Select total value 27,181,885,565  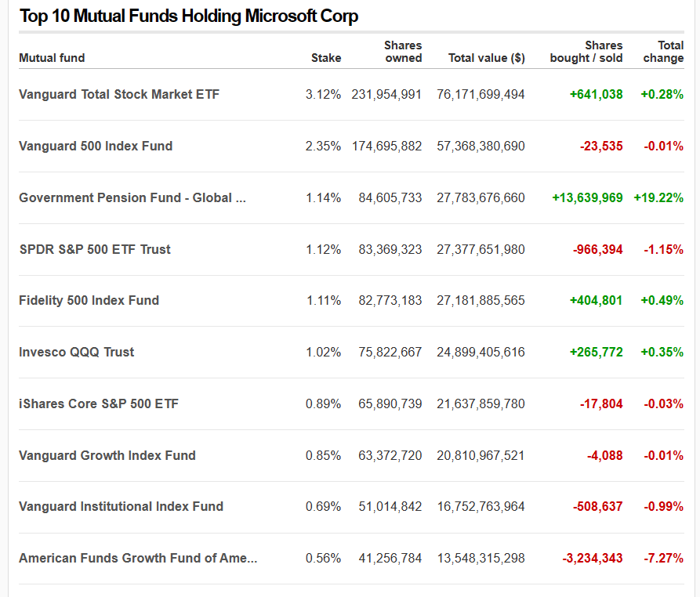481,301
